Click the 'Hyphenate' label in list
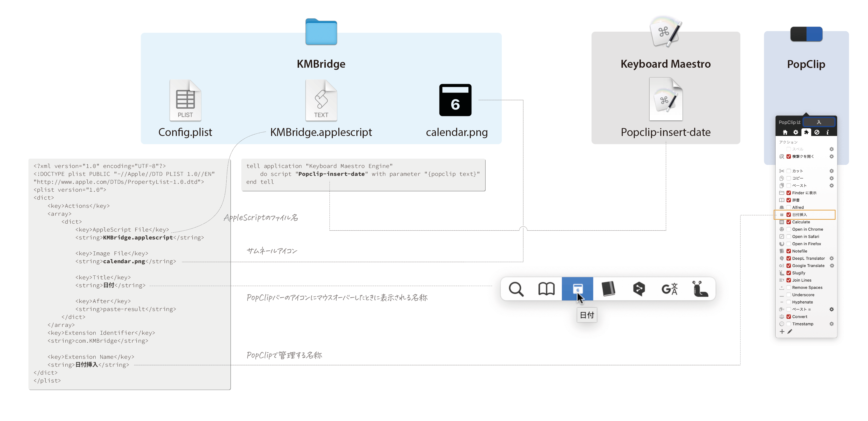Image resolution: width=868 pixels, height=421 pixels. (802, 302)
